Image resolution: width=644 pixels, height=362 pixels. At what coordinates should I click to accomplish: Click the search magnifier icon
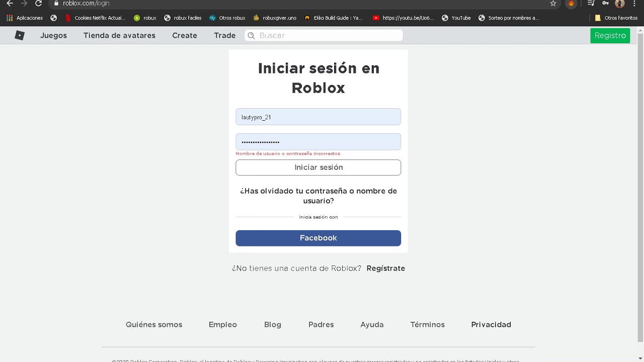click(252, 35)
